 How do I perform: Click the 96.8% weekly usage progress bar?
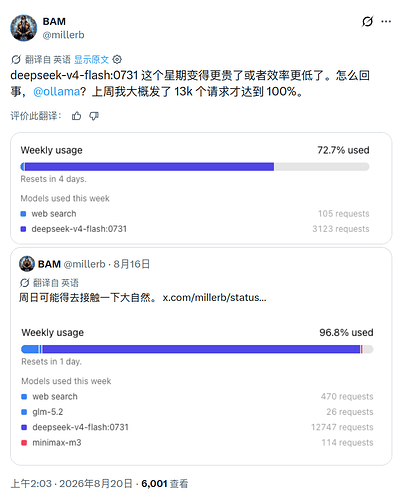(197, 349)
